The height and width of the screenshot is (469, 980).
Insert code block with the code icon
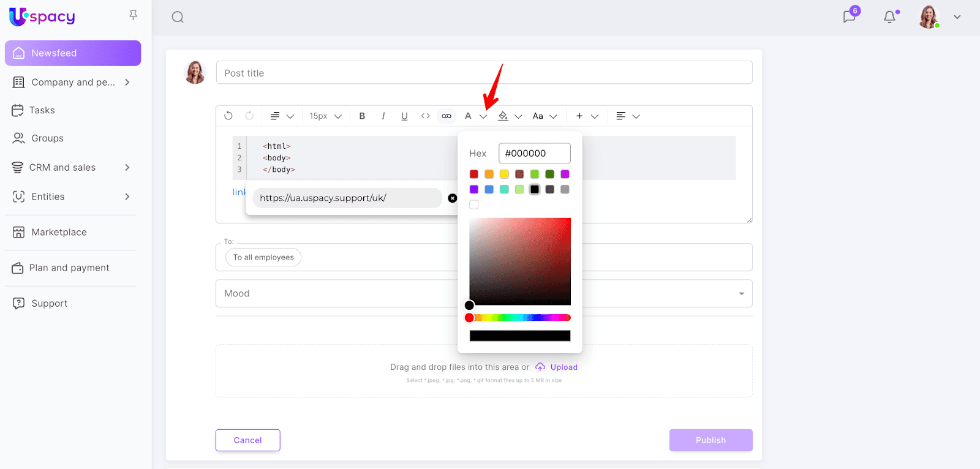click(x=425, y=116)
